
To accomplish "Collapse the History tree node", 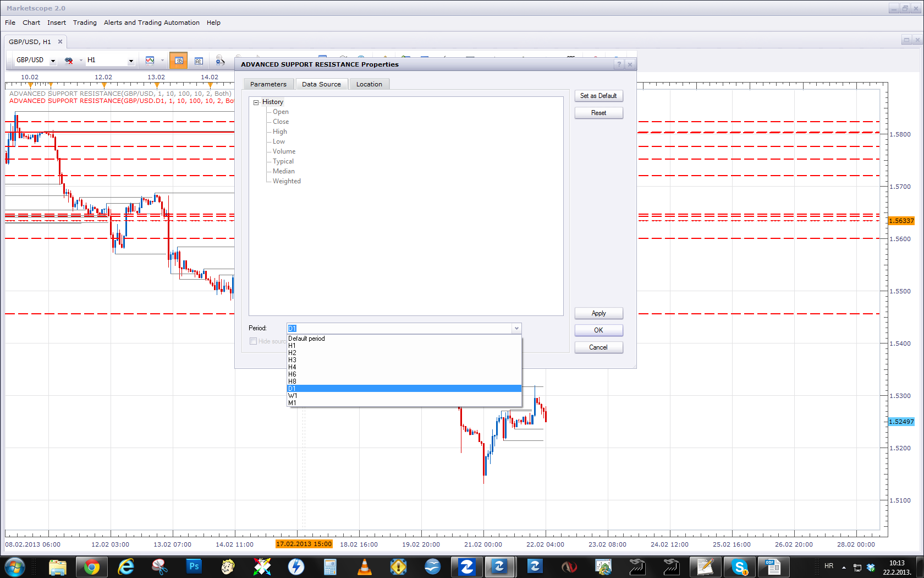I will (x=256, y=102).
